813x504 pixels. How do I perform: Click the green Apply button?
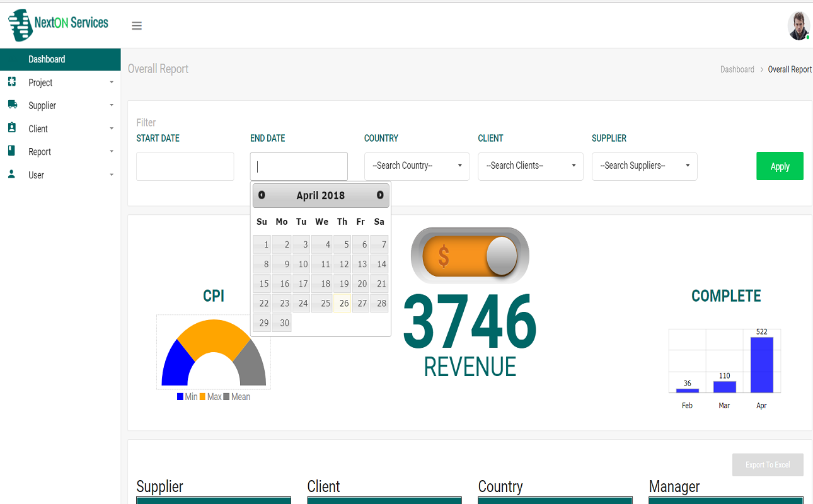[x=780, y=166]
